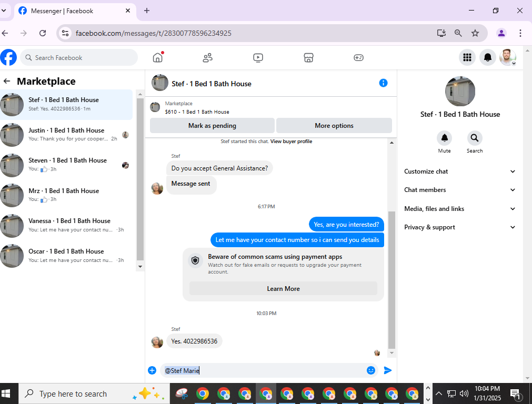This screenshot has height=404, width=532.
Task: Open Stef 1 Bed 1 Bath House conversation
Action: [x=66, y=105]
